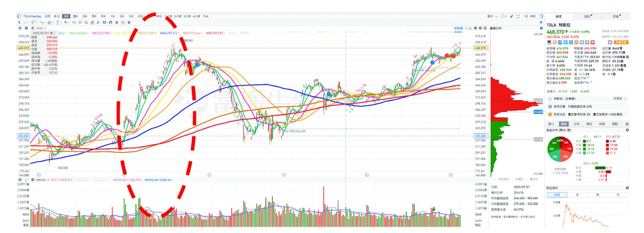Enable the magnet snap tool

(110, 23)
